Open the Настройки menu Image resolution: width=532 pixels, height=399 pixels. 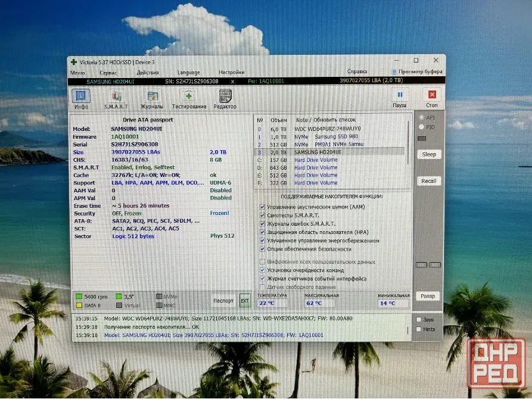[231, 72]
